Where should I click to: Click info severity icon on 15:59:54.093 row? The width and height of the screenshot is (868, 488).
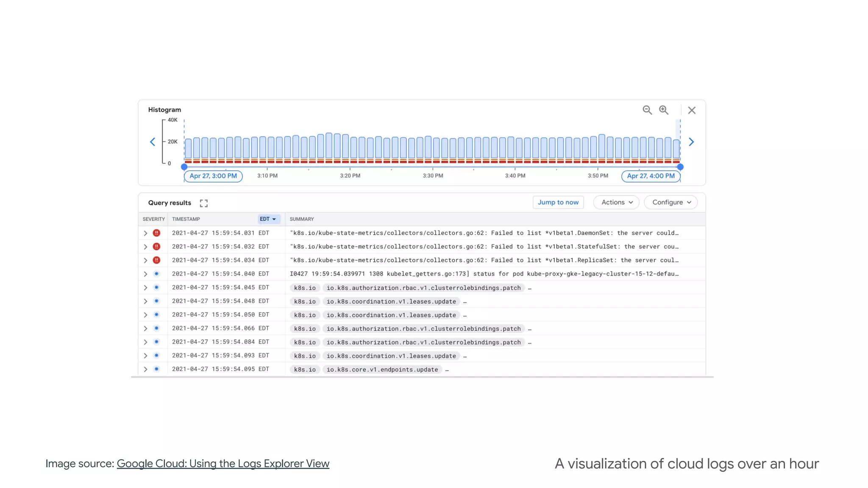[156, 355]
